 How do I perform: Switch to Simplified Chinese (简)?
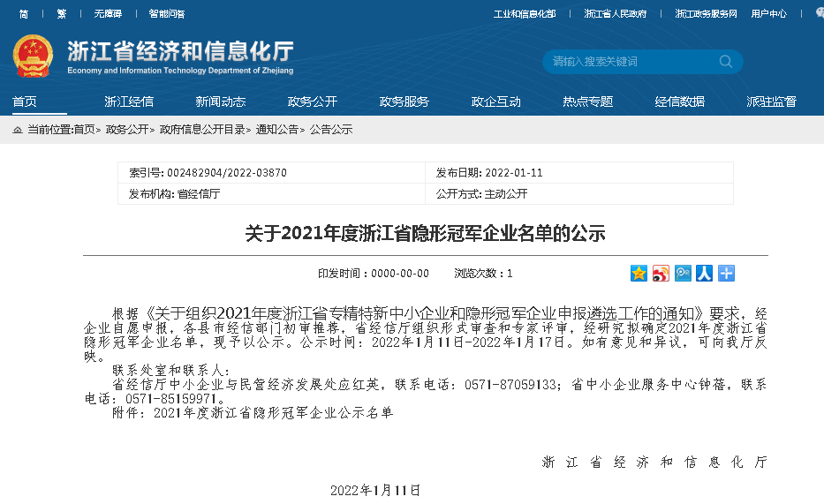coord(23,14)
